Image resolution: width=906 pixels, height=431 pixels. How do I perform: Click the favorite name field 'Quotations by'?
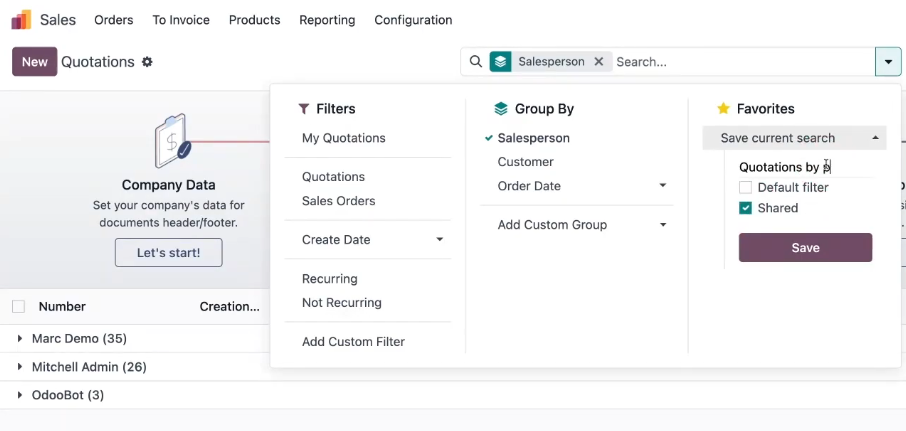807,168
